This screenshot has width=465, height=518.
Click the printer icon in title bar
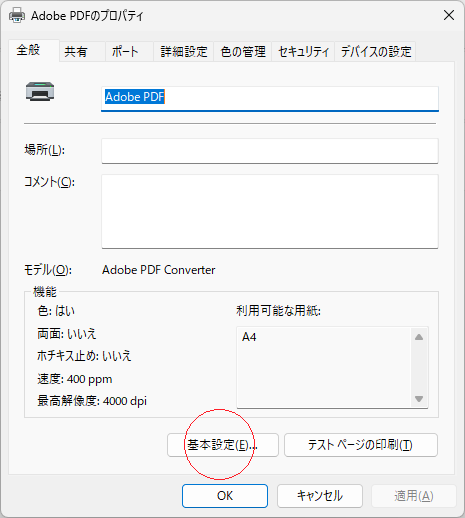click(x=17, y=15)
